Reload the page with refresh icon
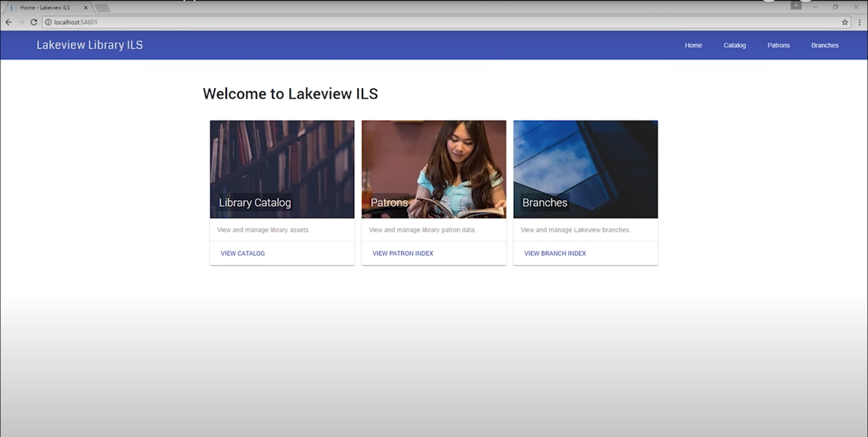Screen dimensions: 868x437 [34, 22]
